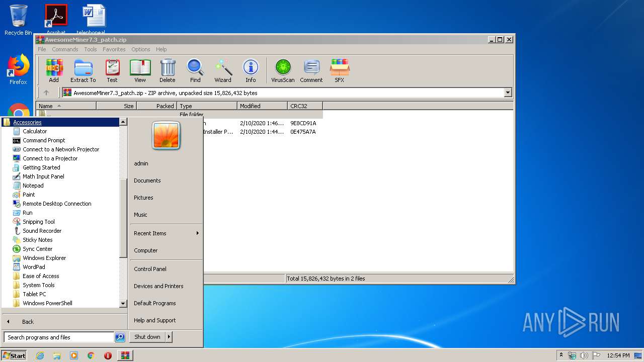Open the Tools menu
Image resolution: width=644 pixels, height=362 pixels.
point(91,49)
